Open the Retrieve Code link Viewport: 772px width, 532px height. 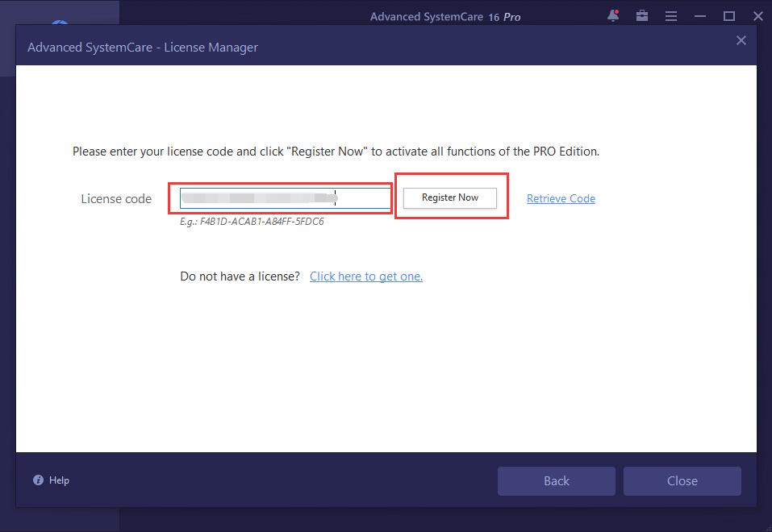[561, 198]
